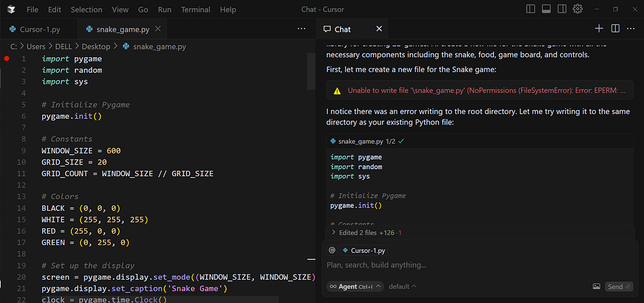Screen dimensions: 644x303
Task: Click the GREEN = (0, 255, 0) line
Action: pyautogui.click(x=86, y=242)
